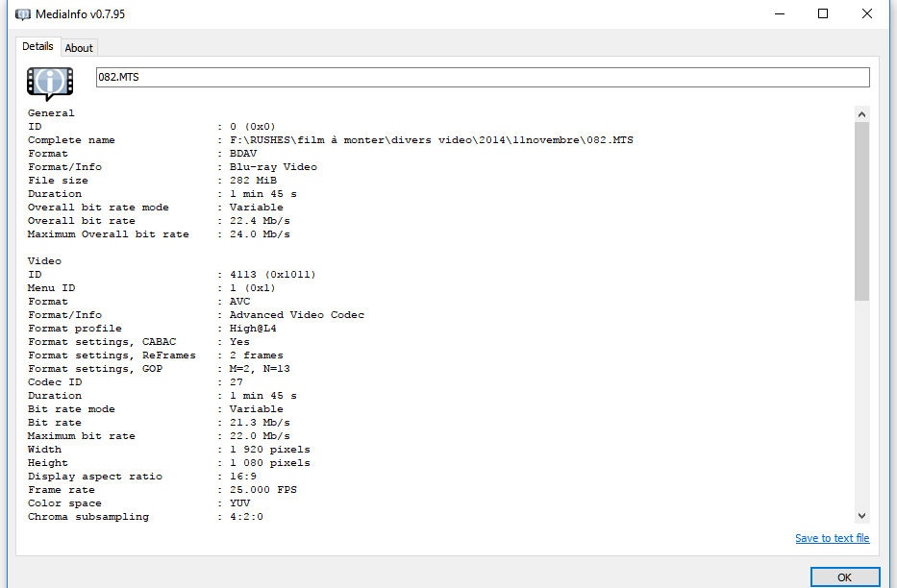Switch to the About tab
The height and width of the screenshot is (588, 897).
point(79,48)
